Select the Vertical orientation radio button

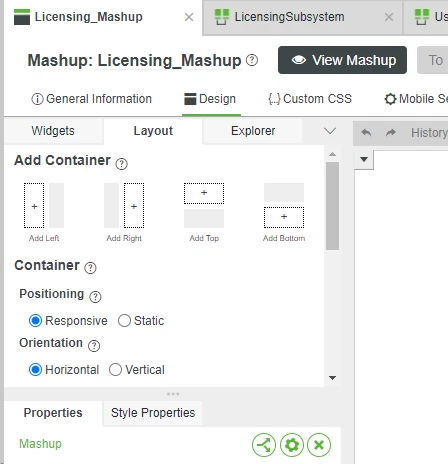click(x=115, y=370)
